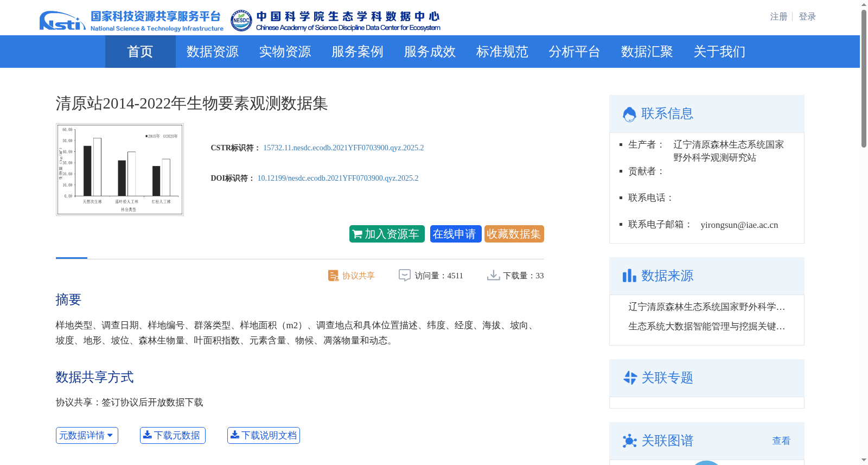Click the 协议共享 orange document icon

coord(333,276)
